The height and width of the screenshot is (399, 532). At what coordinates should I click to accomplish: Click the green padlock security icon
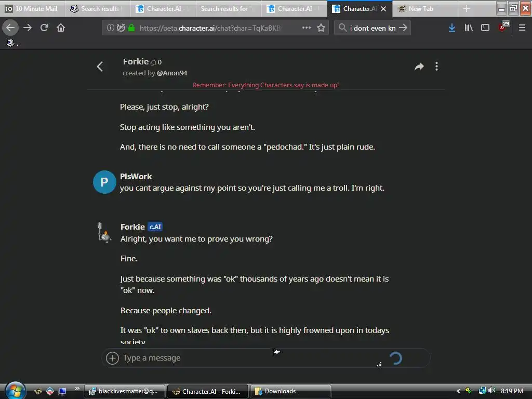[x=131, y=28]
